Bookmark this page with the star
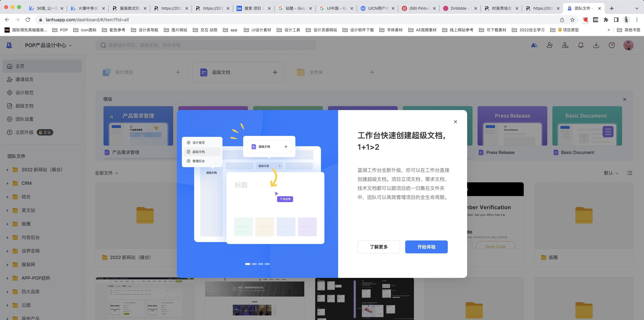644x320 pixels. [x=572, y=20]
